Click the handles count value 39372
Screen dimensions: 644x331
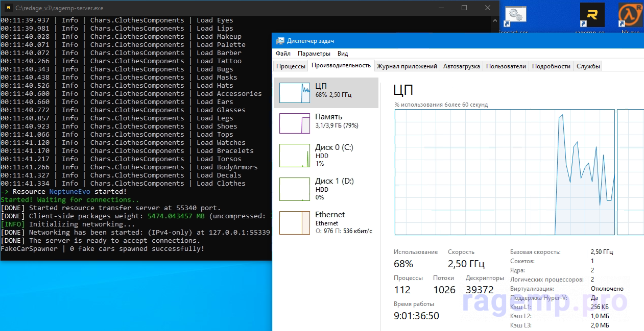pyautogui.click(x=480, y=290)
